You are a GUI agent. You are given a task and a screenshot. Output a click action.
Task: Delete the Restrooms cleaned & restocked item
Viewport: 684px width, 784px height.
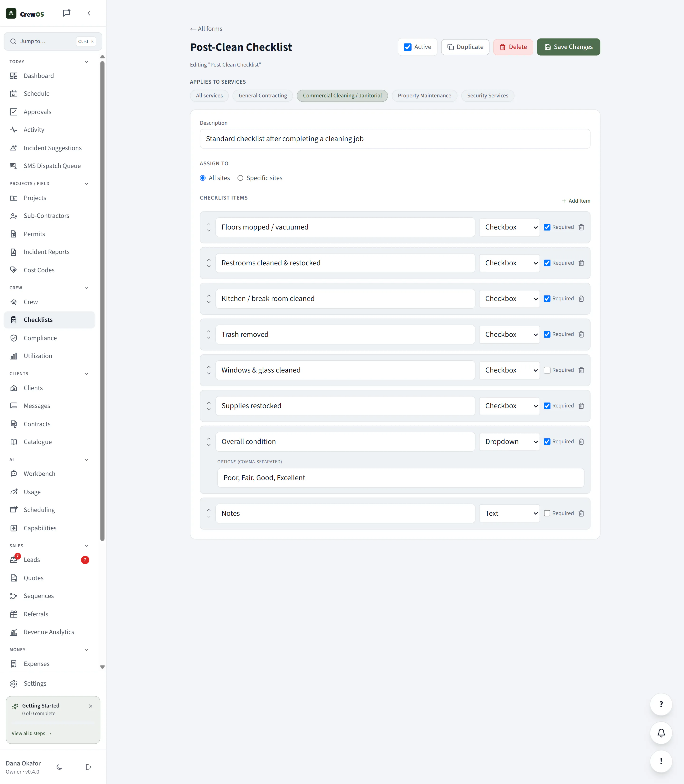pyautogui.click(x=581, y=263)
